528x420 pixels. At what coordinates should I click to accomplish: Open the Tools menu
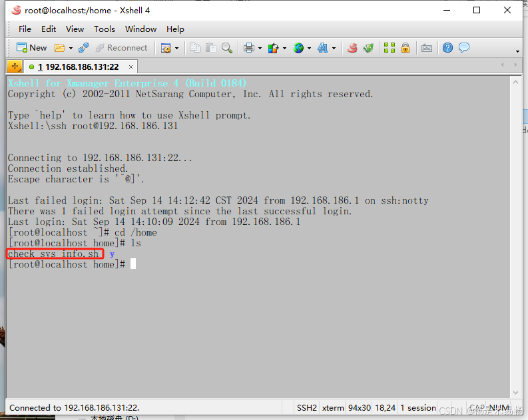click(105, 29)
